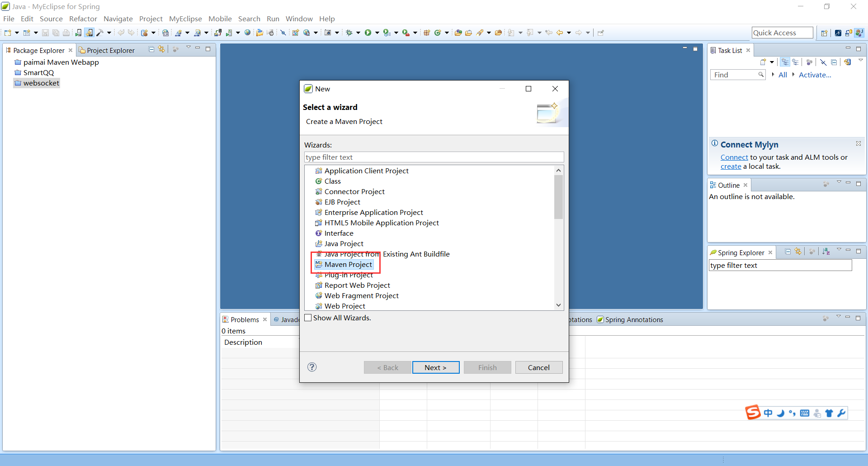This screenshot has height=466, width=868.
Task: Click the Connect link in Connect Mylyn
Action: 734,157
